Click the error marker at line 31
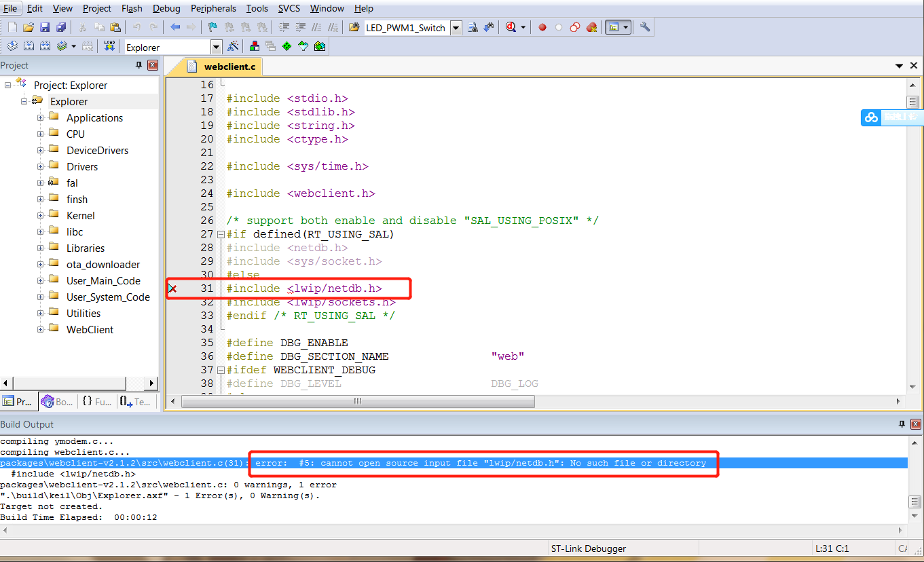Screen dimensions: 924x562 [172, 288]
